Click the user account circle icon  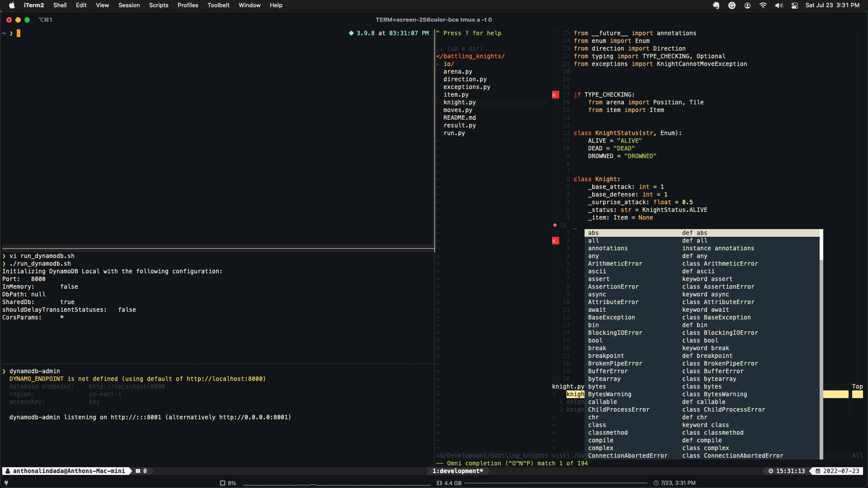coord(747,5)
